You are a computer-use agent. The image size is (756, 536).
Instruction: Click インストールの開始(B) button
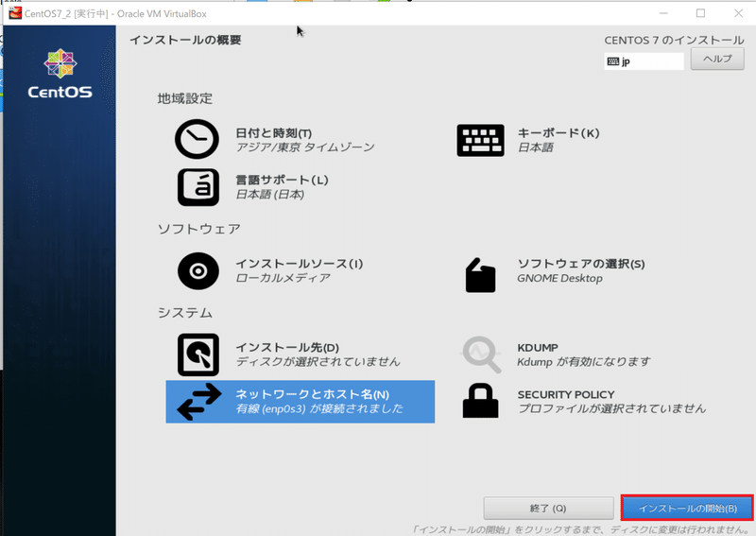point(687,508)
